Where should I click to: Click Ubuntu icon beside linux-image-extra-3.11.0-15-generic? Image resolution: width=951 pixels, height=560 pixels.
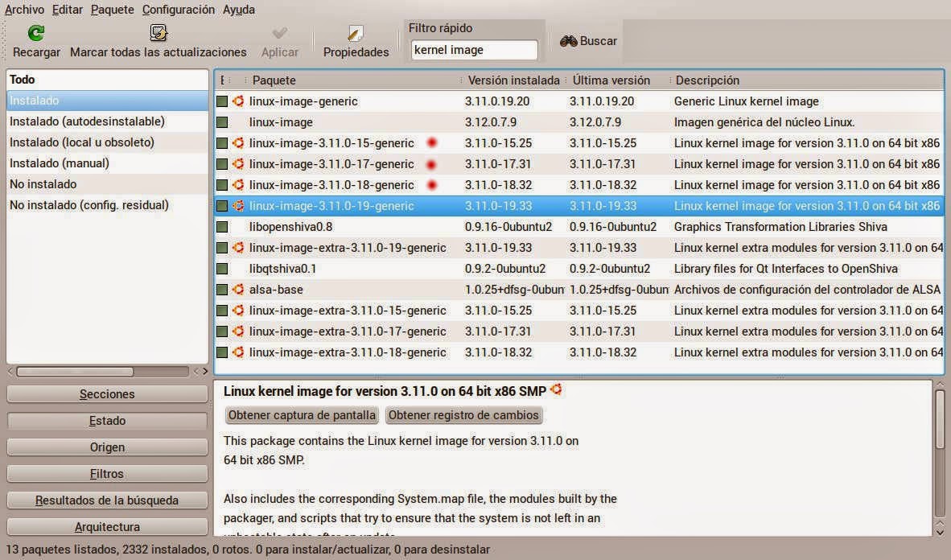(238, 310)
